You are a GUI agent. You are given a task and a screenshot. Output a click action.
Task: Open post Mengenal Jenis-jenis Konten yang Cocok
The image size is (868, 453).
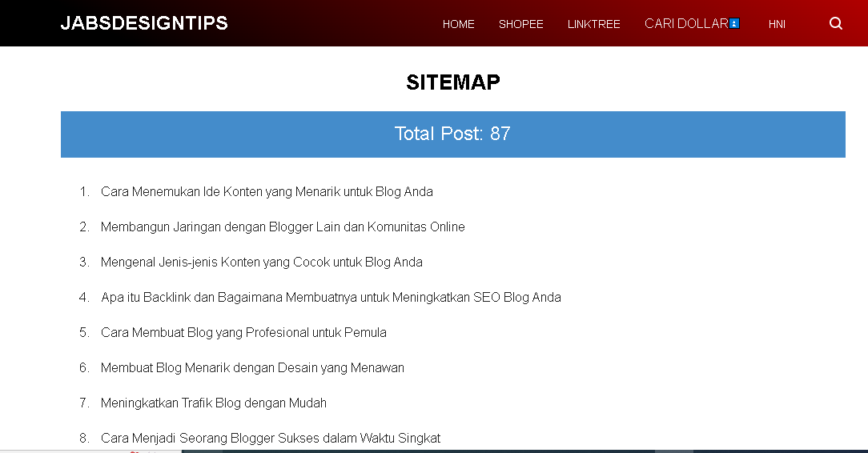pyautogui.click(x=261, y=263)
